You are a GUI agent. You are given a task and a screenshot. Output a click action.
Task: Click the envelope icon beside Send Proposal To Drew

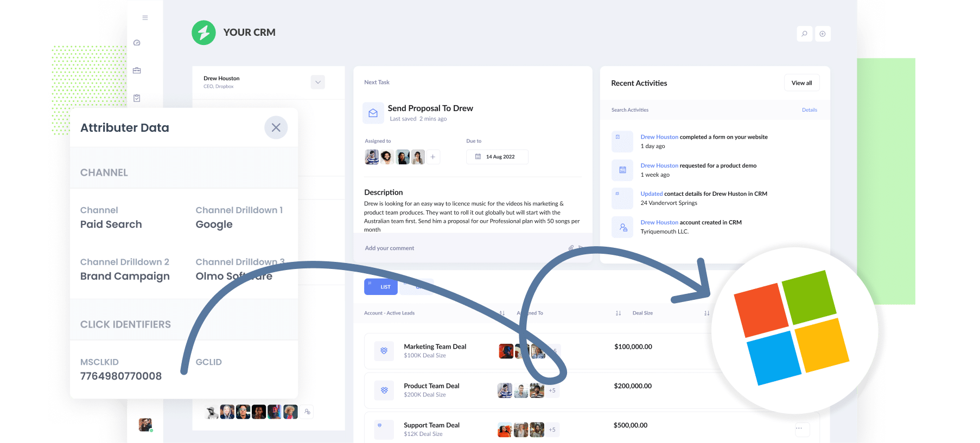373,113
